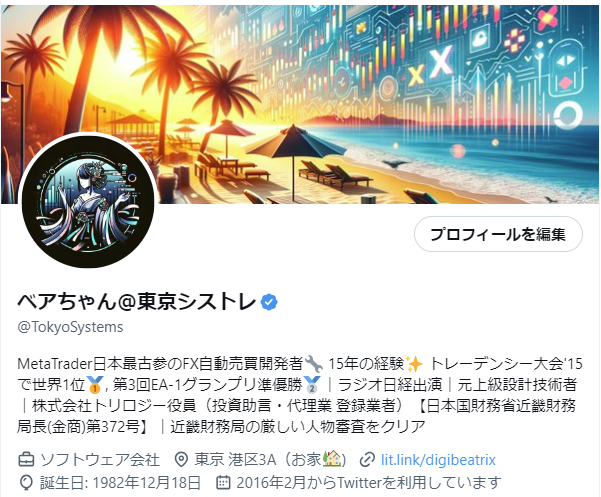Image resolution: width=601 pixels, height=497 pixels.
Task: Click the location pin icon
Action: click(181, 459)
